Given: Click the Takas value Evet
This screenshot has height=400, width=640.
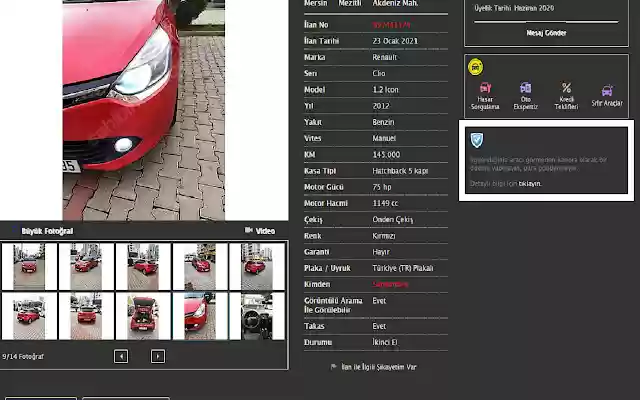Looking at the screenshot, I should tap(379, 326).
